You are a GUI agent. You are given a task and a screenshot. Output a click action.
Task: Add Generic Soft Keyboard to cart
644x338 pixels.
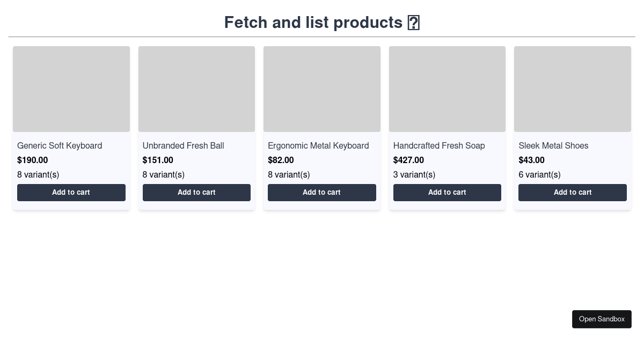pyautogui.click(x=71, y=193)
